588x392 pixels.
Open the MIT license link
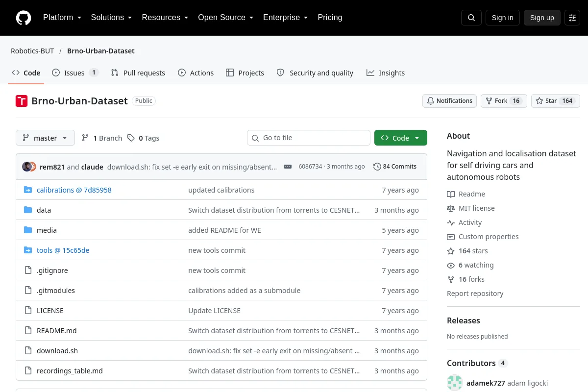pyautogui.click(x=476, y=208)
